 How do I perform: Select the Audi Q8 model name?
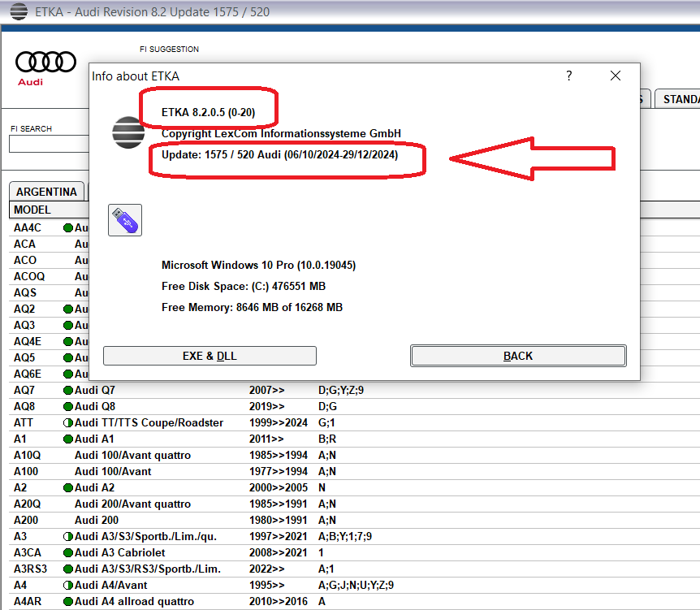(x=95, y=406)
